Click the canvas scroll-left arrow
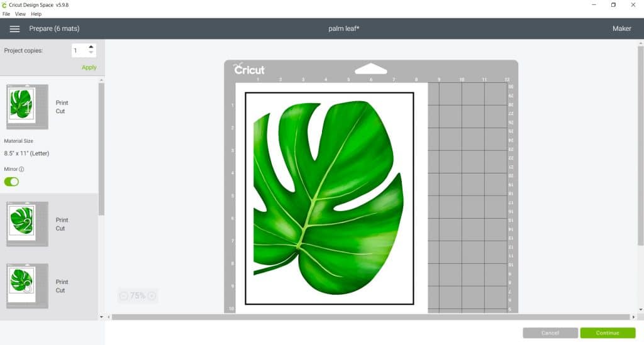 tap(108, 317)
